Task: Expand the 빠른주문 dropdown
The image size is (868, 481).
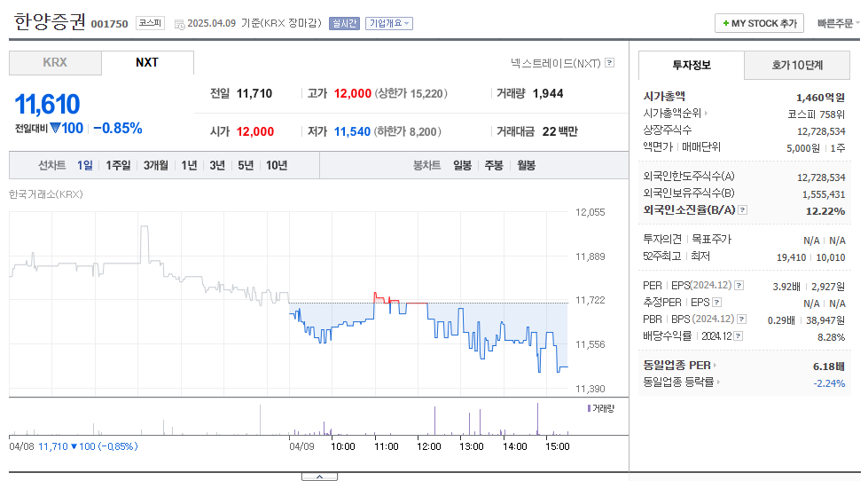Action: point(838,23)
